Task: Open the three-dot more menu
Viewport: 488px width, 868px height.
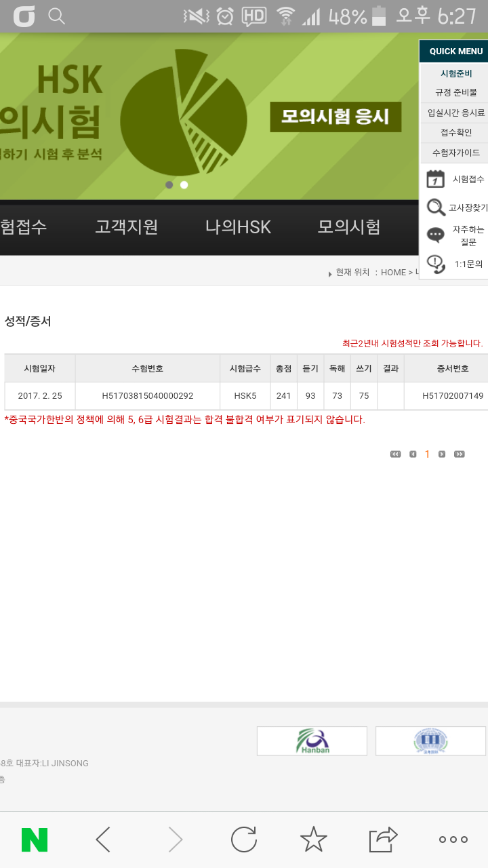Action: point(453,840)
